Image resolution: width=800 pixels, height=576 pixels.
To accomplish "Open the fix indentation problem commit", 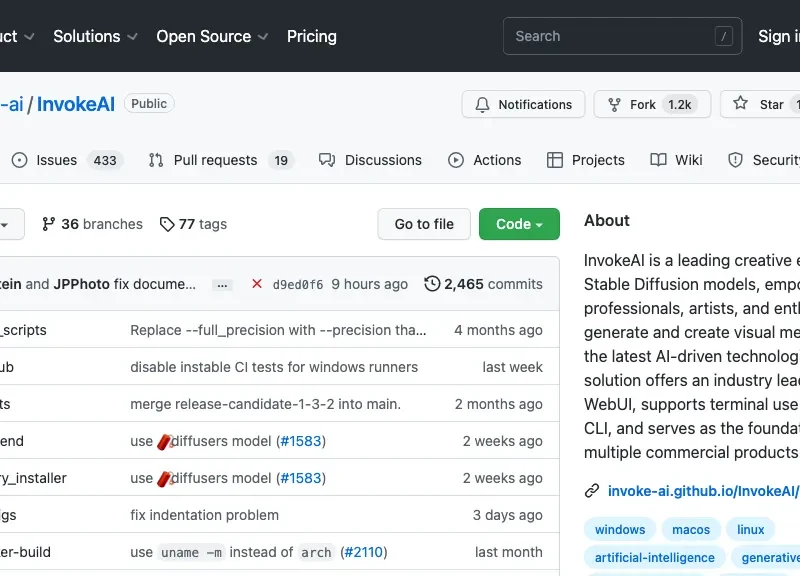I will (x=205, y=515).
